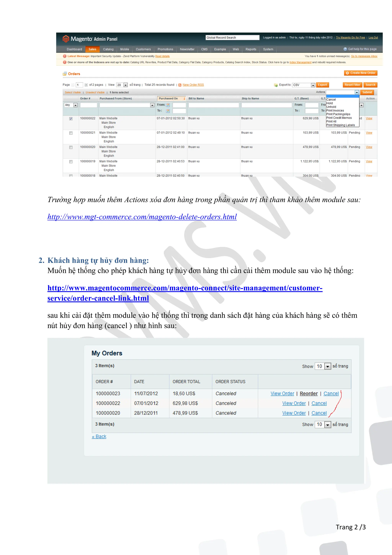Screen dimensions: 392x555
Task: Click the Search button
Action: 370,85
